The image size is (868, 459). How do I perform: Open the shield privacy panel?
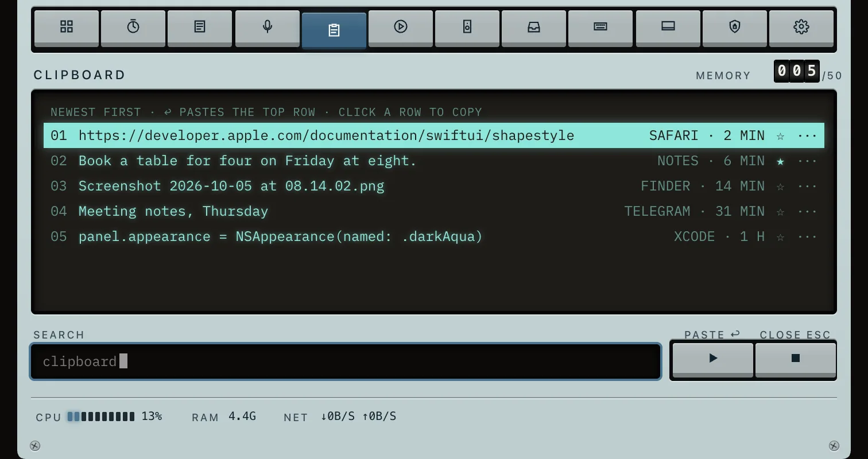coord(735,28)
